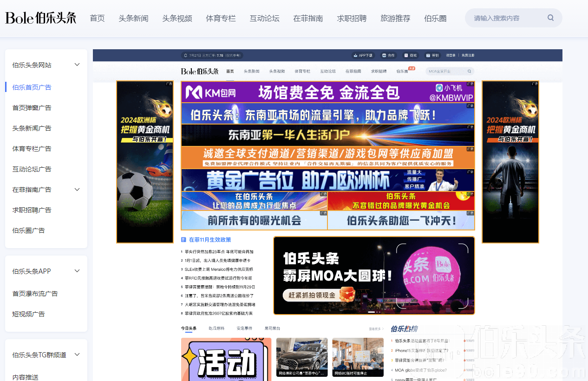Open 伯乐圈广告 sidebar item
The image size is (588, 381).
click(28, 230)
